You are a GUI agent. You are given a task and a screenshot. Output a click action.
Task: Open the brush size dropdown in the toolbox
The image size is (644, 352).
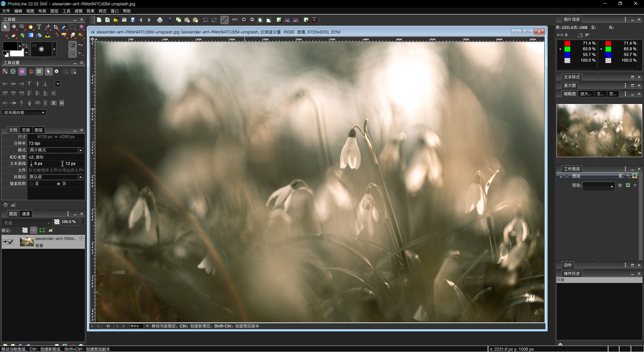tap(54, 49)
